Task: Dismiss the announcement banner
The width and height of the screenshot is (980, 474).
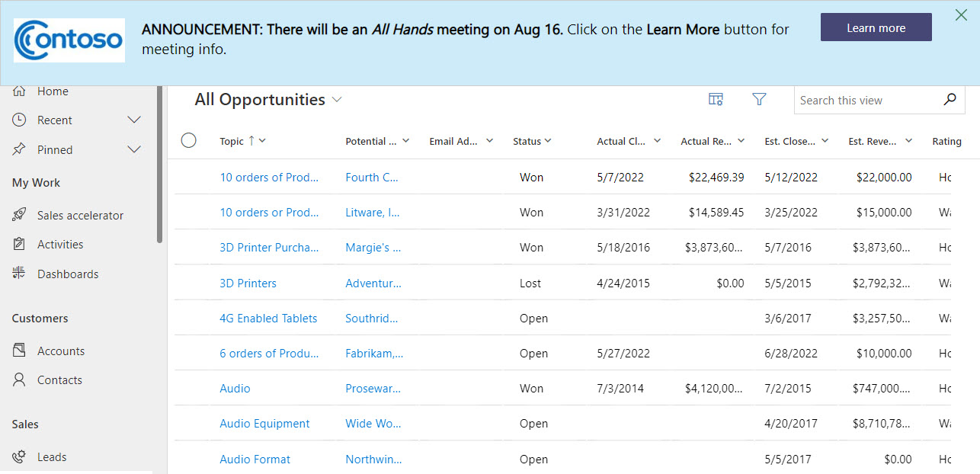Action: tap(961, 15)
